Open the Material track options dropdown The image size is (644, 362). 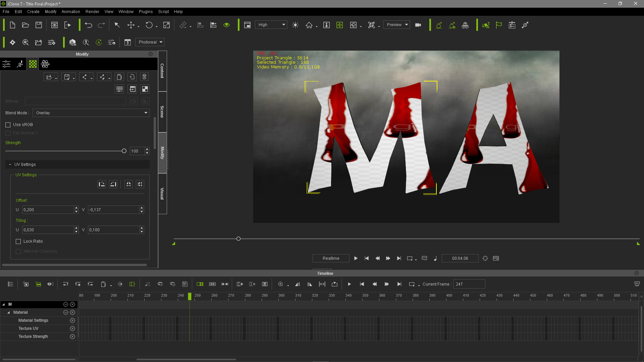pyautogui.click(x=66, y=312)
